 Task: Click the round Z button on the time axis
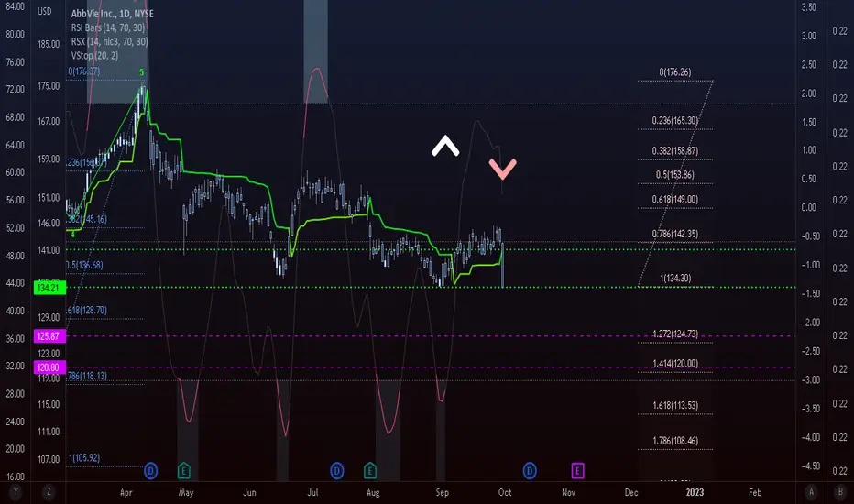49,492
